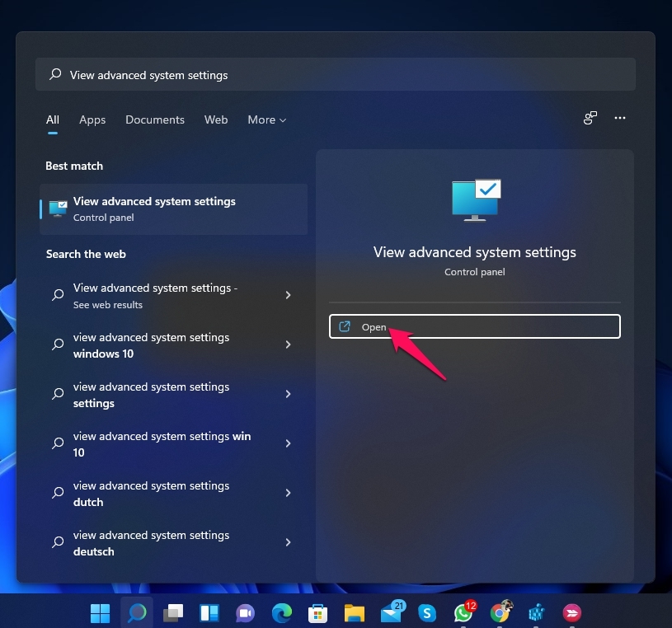Viewport: 672px width, 628px height.
Task: Open Task View from the taskbar
Action: pyautogui.click(x=172, y=613)
